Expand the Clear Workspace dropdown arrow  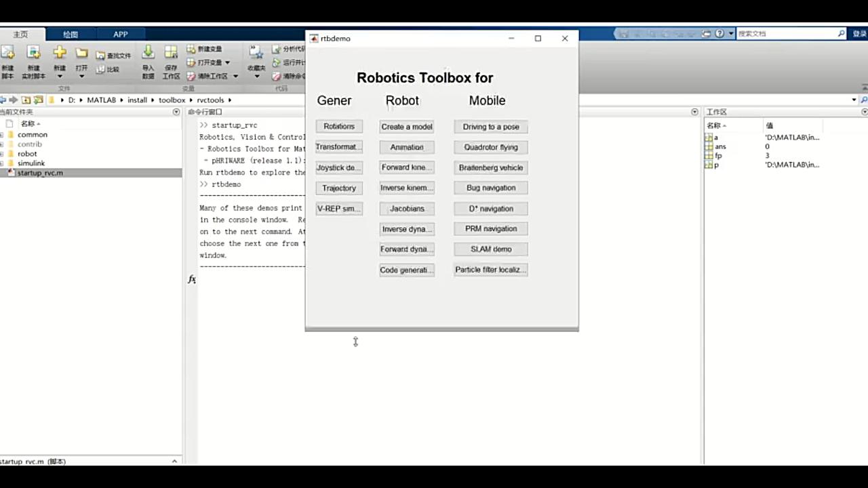click(235, 76)
